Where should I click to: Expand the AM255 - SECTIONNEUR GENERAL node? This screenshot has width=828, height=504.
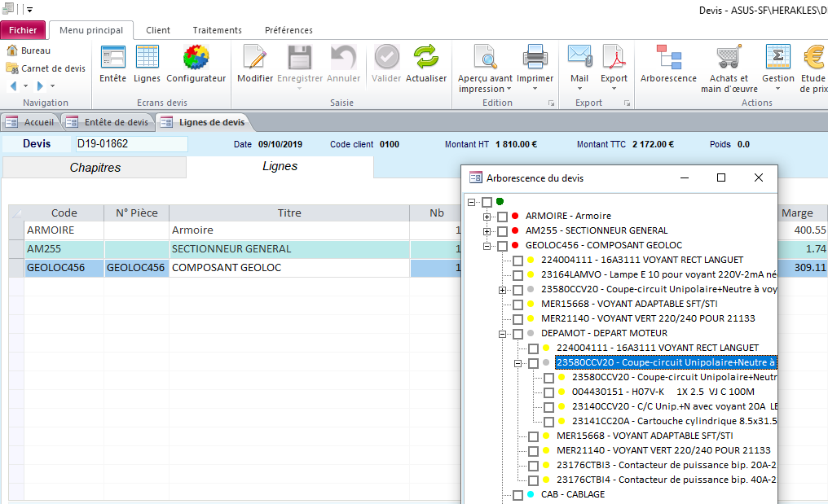[x=487, y=231]
